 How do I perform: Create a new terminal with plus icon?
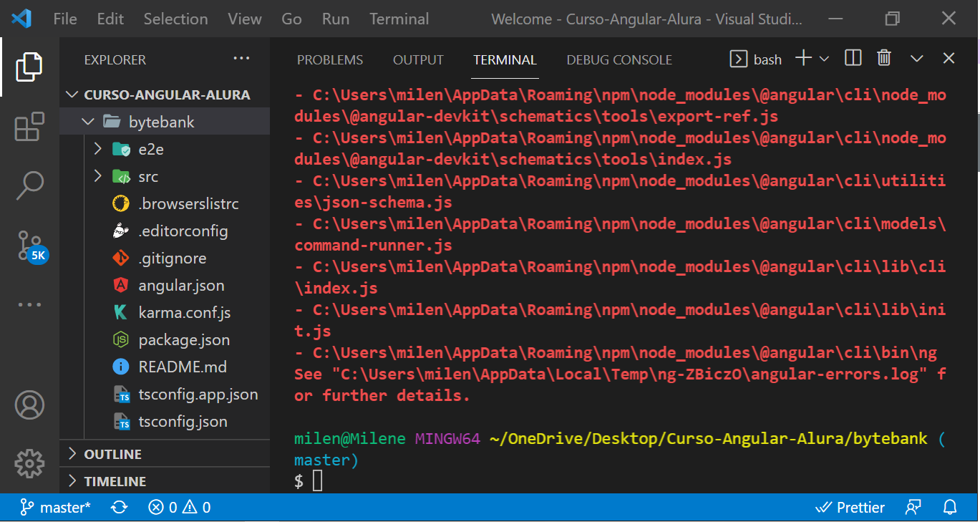click(x=804, y=59)
